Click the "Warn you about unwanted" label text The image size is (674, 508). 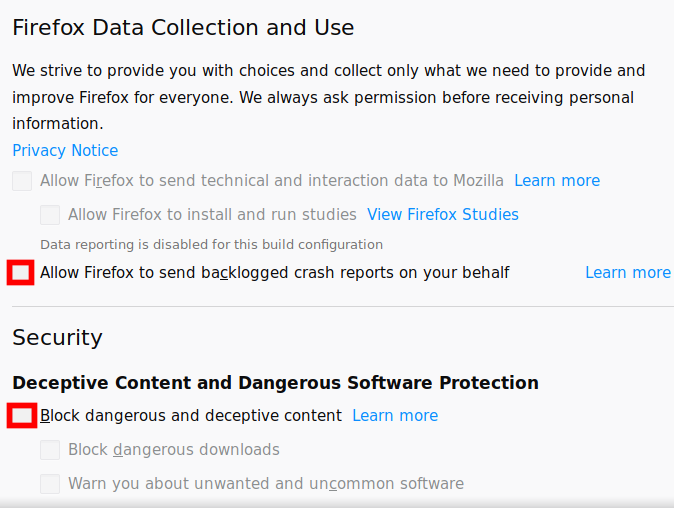(266, 484)
